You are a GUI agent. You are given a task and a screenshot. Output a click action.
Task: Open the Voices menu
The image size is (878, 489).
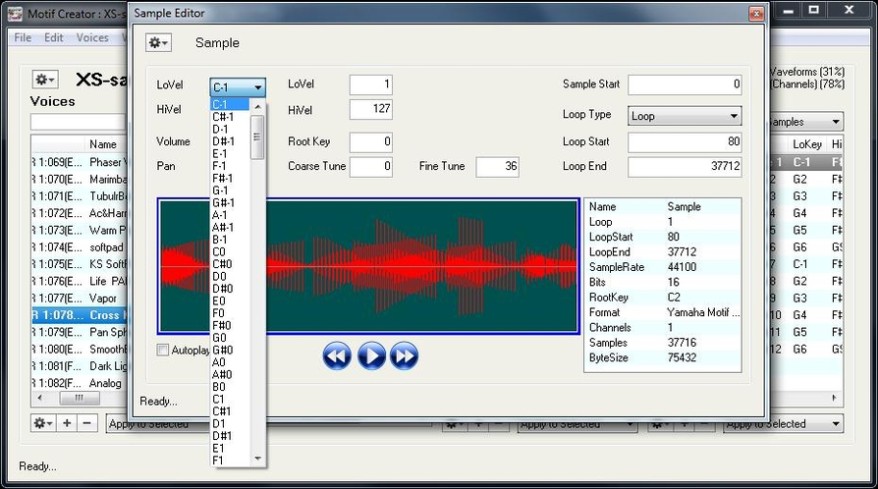tap(92, 38)
